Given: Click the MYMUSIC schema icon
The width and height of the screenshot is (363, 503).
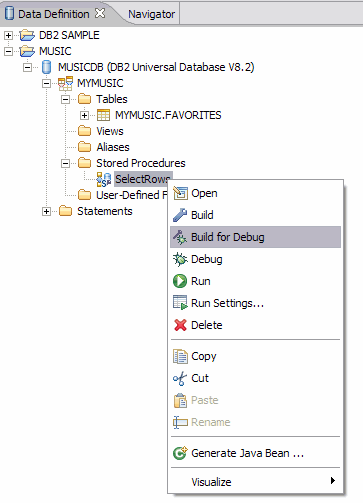Looking at the screenshot, I should click(65, 83).
